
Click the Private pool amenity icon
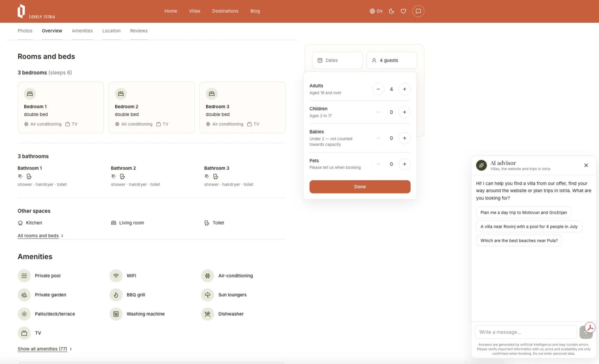pyautogui.click(x=24, y=276)
